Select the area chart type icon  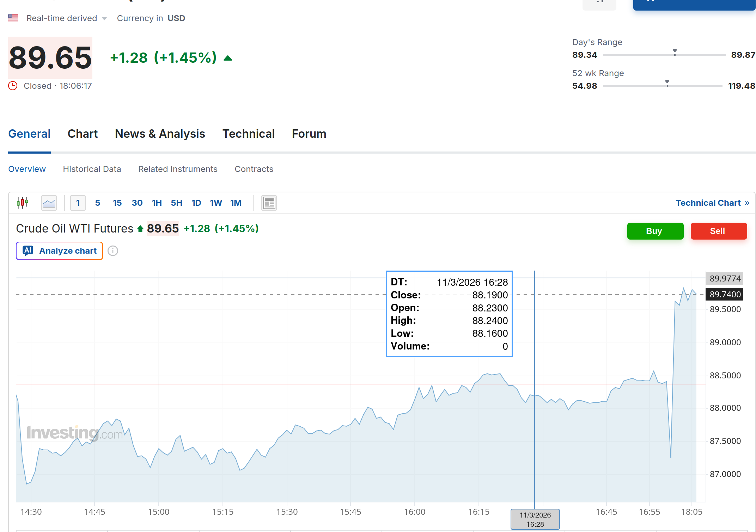click(x=49, y=203)
